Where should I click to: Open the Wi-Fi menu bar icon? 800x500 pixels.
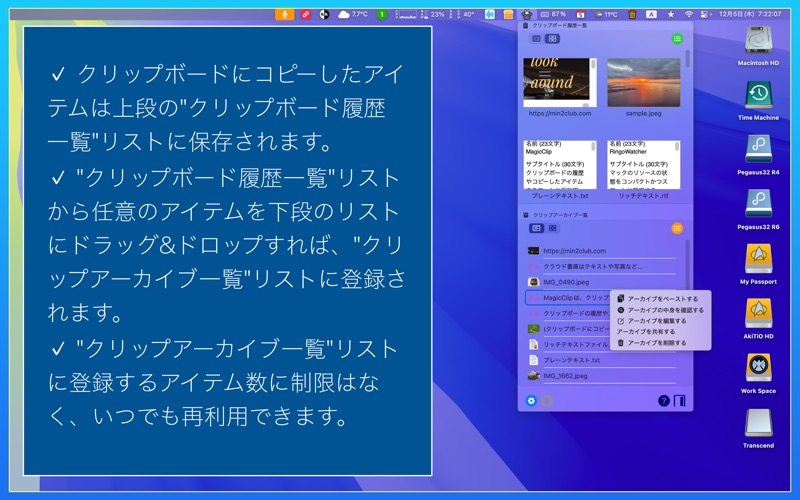689,14
